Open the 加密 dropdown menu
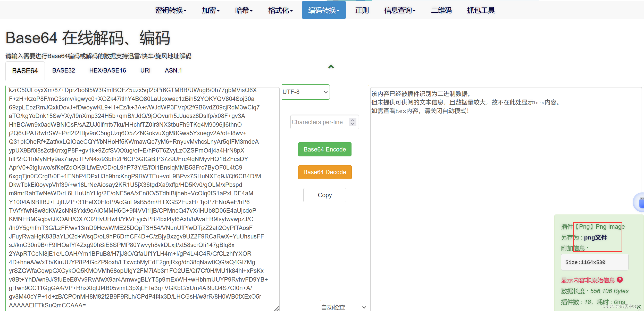 click(x=211, y=10)
